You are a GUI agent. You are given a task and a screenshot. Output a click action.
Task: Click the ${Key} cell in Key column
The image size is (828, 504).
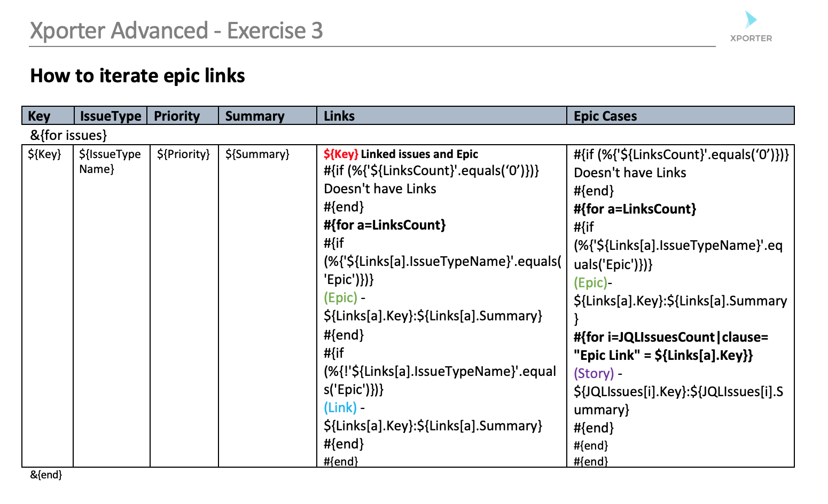click(44, 154)
